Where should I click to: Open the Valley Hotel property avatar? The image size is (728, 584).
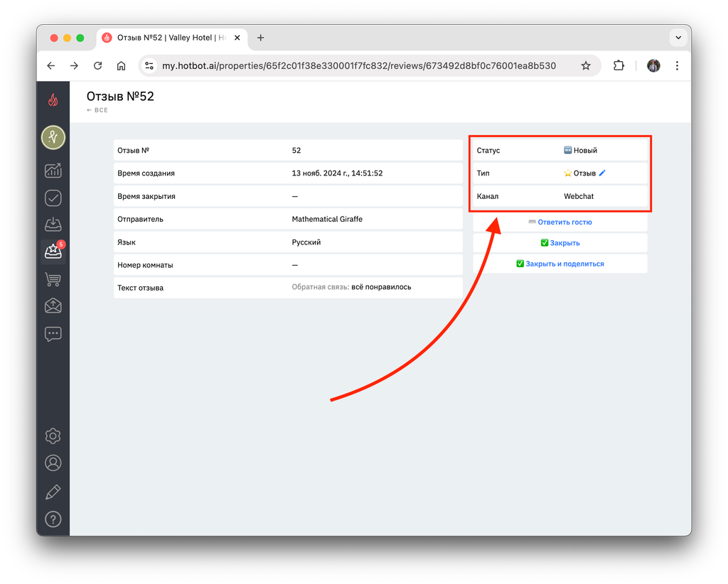click(x=53, y=138)
